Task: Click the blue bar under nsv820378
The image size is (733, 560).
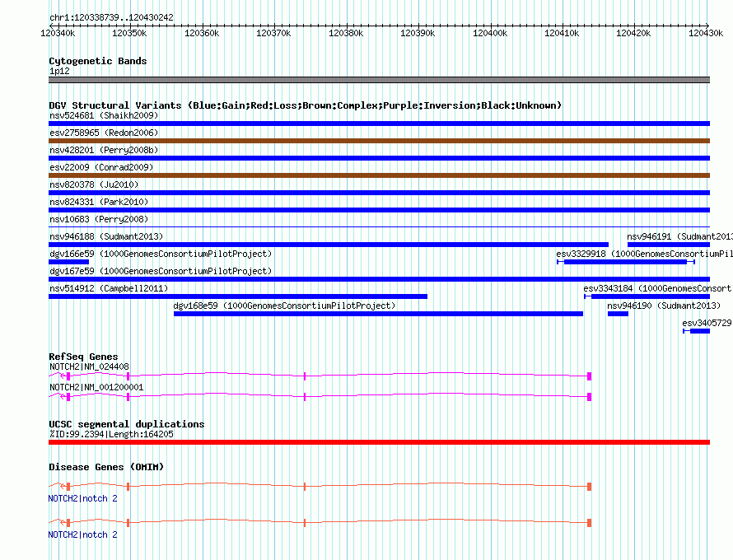Action: click(x=379, y=193)
